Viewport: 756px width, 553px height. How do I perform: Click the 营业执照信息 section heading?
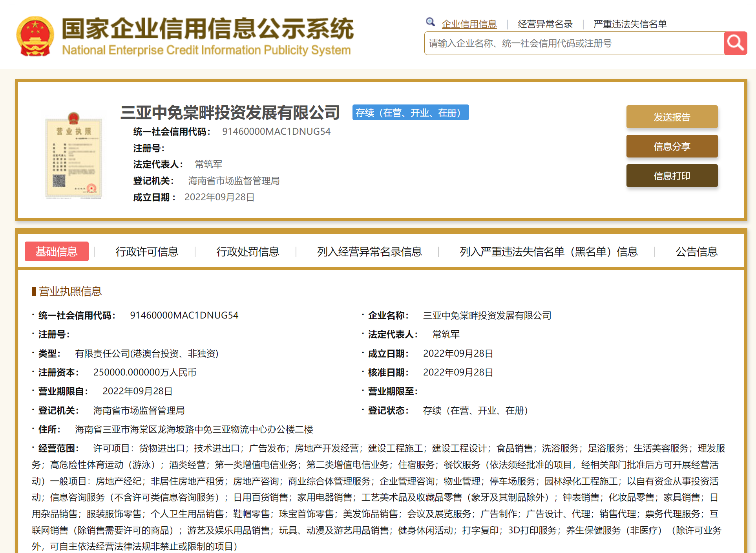point(70,291)
